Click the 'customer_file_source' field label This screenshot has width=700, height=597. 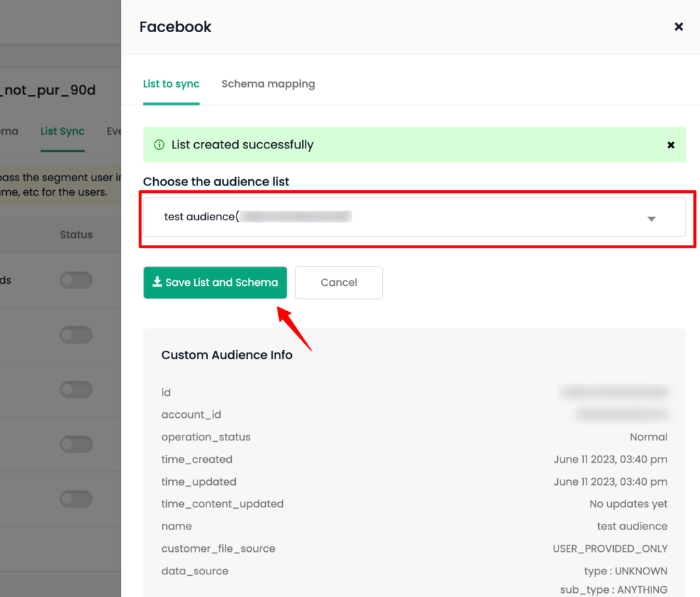(x=218, y=548)
